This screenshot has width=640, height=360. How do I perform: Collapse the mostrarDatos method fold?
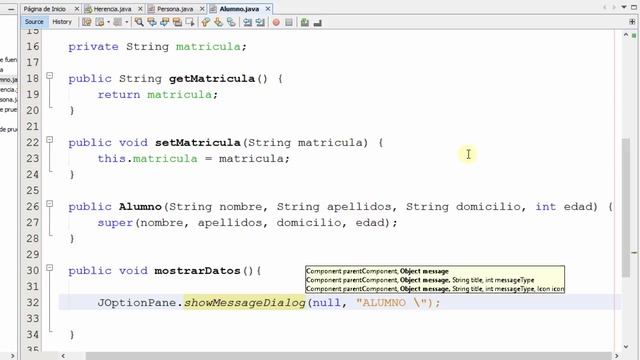click(49, 268)
